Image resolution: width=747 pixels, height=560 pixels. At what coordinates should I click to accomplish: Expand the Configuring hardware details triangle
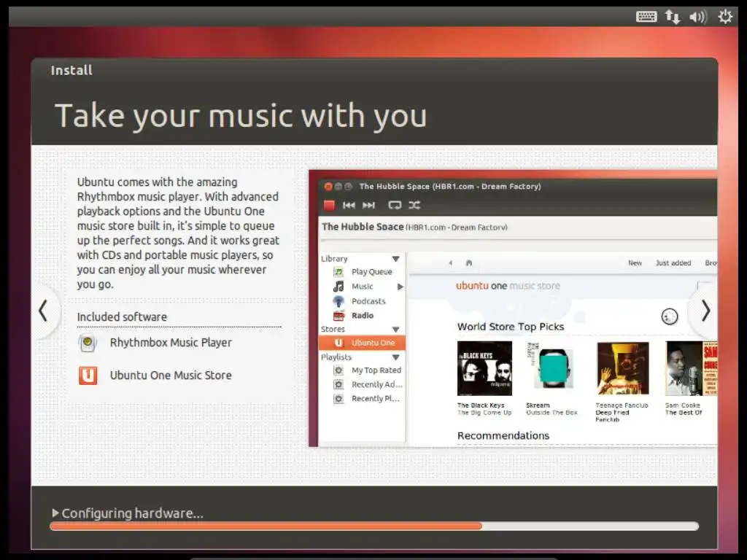click(55, 513)
